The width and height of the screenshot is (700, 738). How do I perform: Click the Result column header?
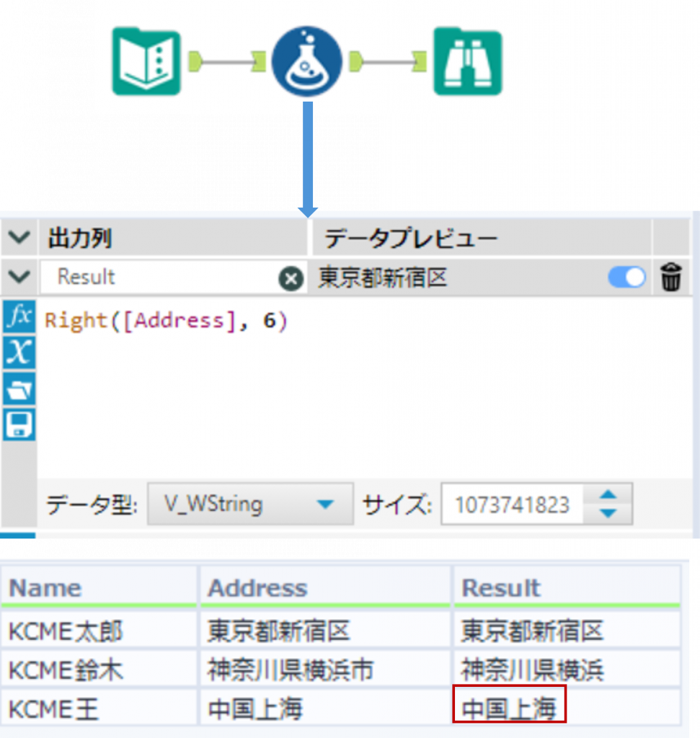(x=501, y=588)
